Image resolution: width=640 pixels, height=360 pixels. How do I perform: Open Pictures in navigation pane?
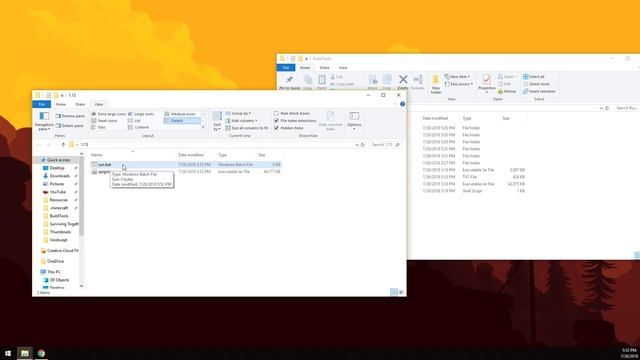click(57, 184)
